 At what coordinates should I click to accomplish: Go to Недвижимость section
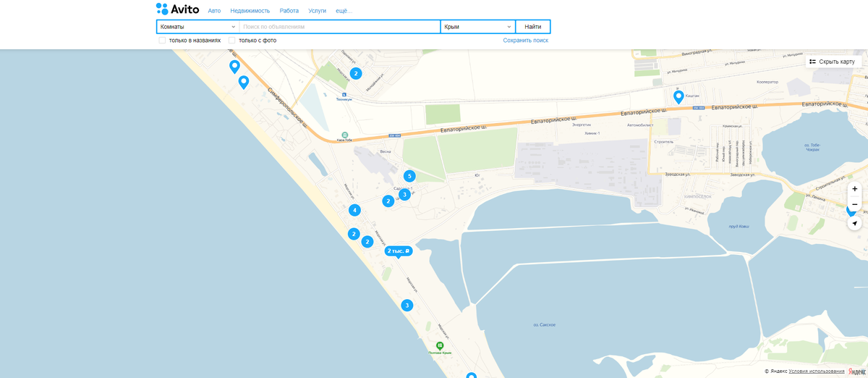250,11
